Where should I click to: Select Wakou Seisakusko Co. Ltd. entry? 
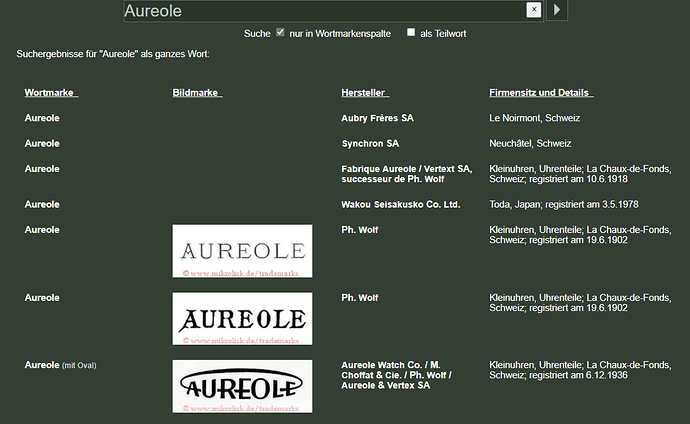[x=401, y=205]
